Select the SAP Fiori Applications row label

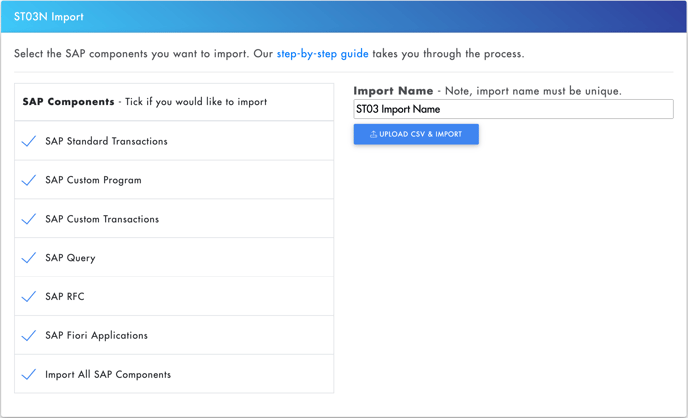coord(97,336)
